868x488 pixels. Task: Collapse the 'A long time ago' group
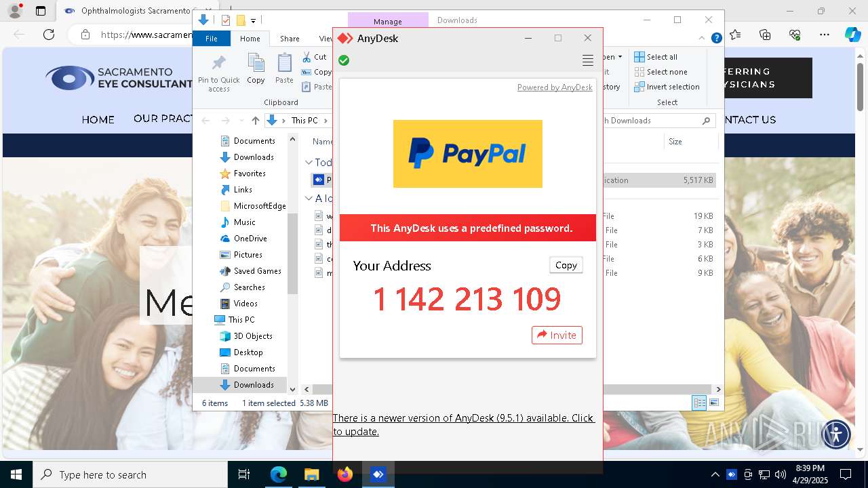tap(309, 199)
